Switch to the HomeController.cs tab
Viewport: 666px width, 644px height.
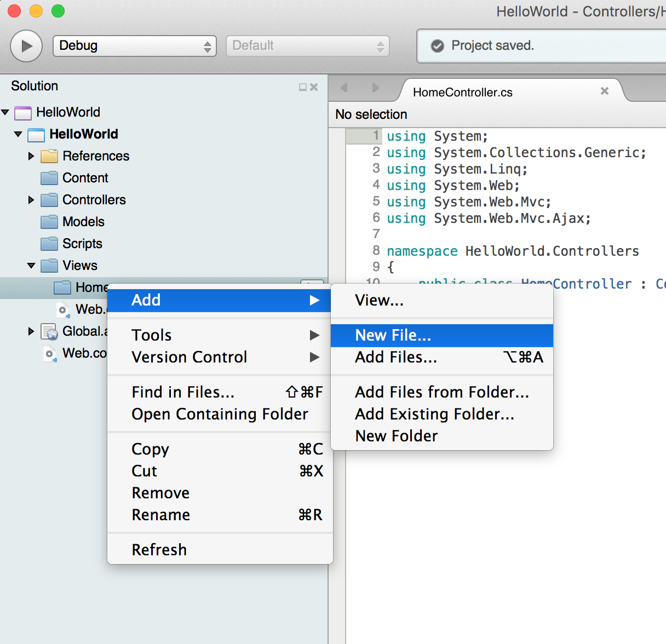(x=463, y=93)
